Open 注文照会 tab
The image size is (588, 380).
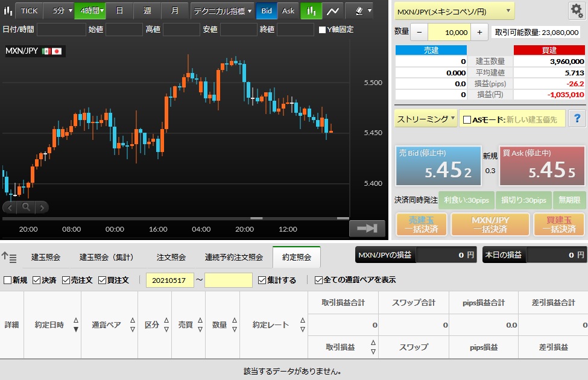171,258
